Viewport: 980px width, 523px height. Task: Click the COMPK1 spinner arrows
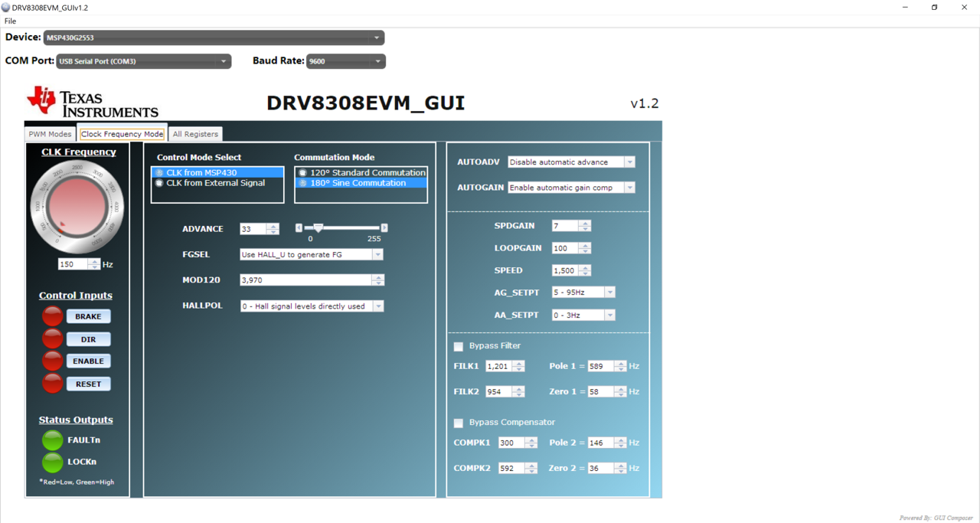pyautogui.click(x=531, y=443)
